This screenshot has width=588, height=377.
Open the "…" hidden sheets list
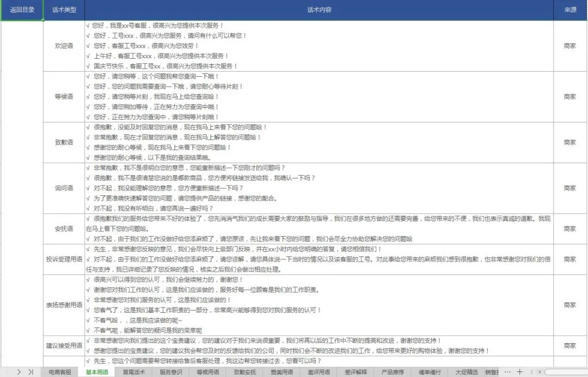507,372
